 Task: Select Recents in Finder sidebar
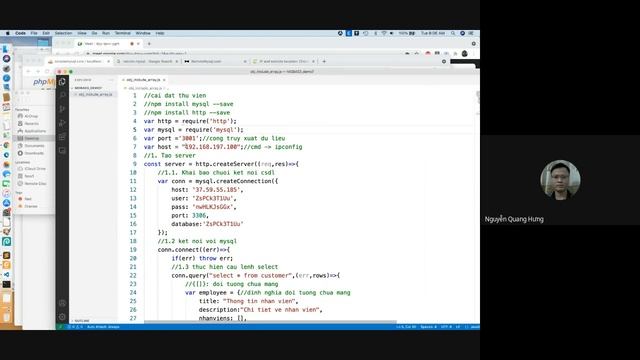pyautogui.click(x=31, y=124)
